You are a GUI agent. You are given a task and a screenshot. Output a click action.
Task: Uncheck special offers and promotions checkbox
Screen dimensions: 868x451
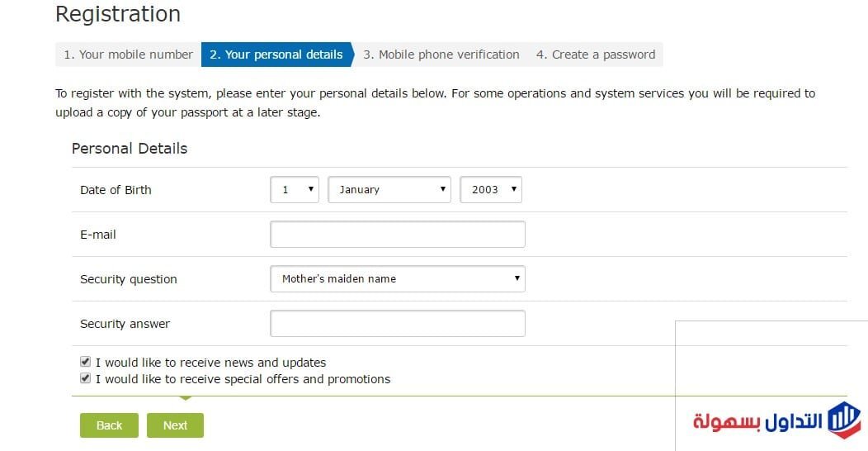pyautogui.click(x=85, y=378)
